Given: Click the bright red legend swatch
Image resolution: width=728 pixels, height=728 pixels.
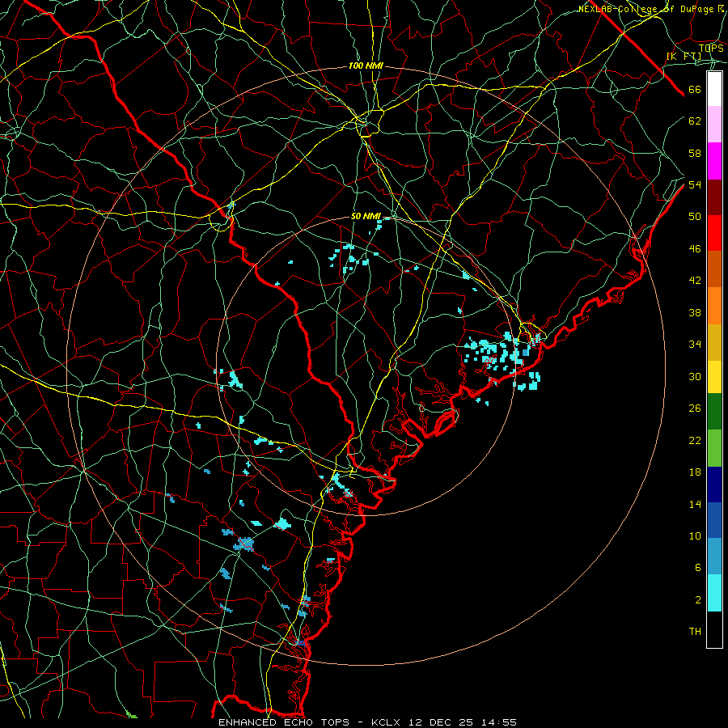Looking at the screenshot, I should pyautogui.click(x=714, y=233).
